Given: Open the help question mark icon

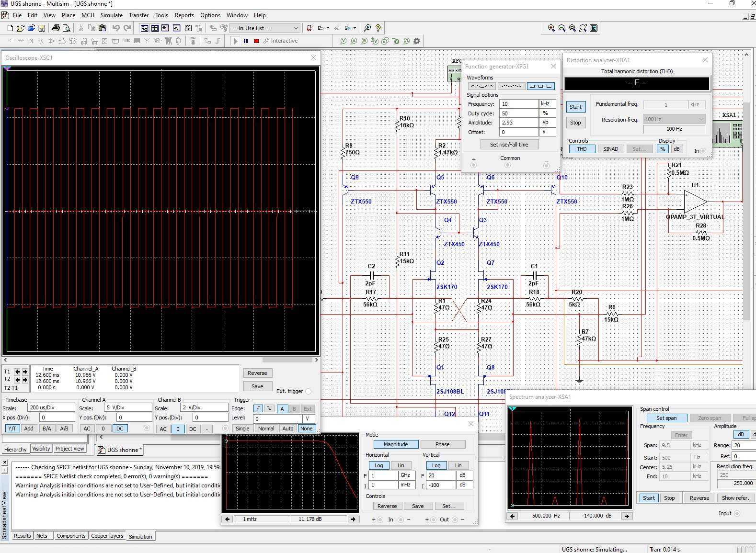Looking at the screenshot, I should pyautogui.click(x=378, y=28).
